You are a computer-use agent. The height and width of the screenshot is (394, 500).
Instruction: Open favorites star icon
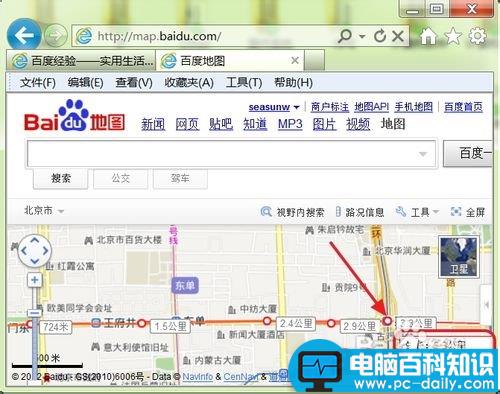pos(453,36)
